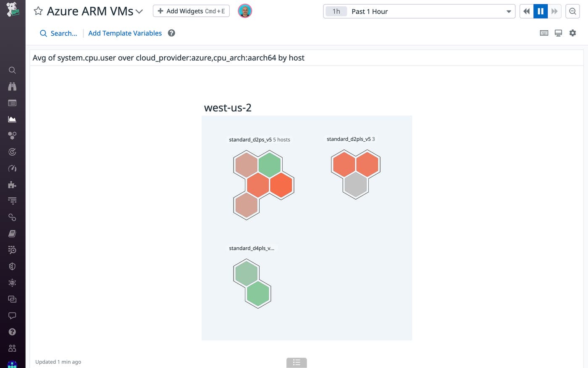This screenshot has width=588, height=368.
Task: Click the Monitors target icon in sidebar
Action: click(12, 152)
